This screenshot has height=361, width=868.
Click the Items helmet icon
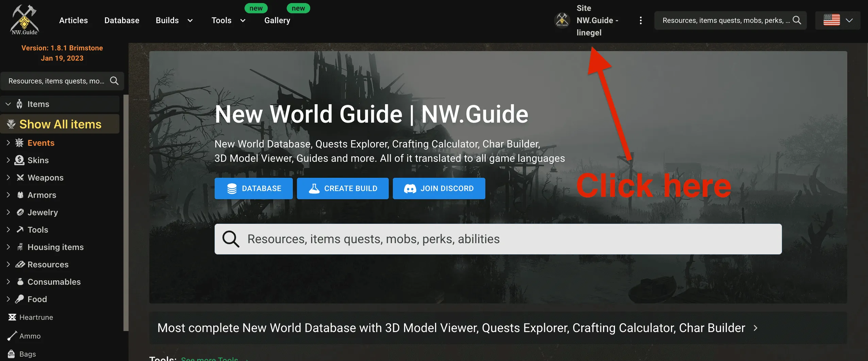20,104
